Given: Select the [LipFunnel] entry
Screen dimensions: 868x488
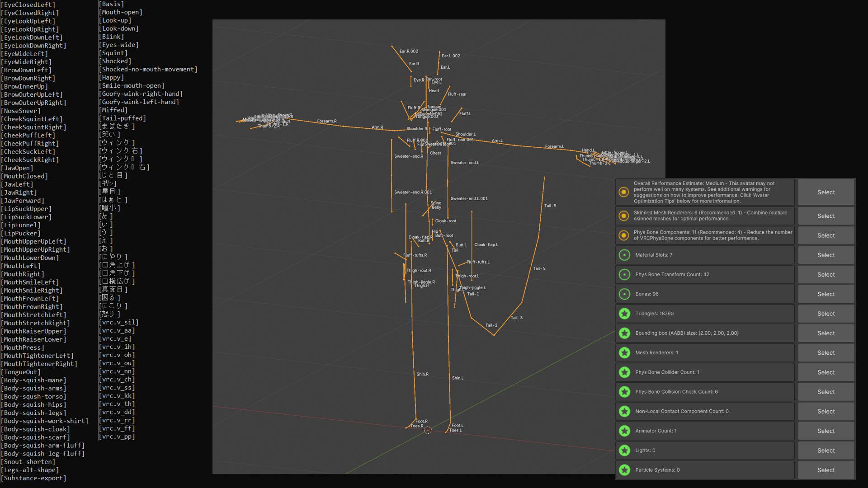Looking at the screenshot, I should click(x=21, y=225).
